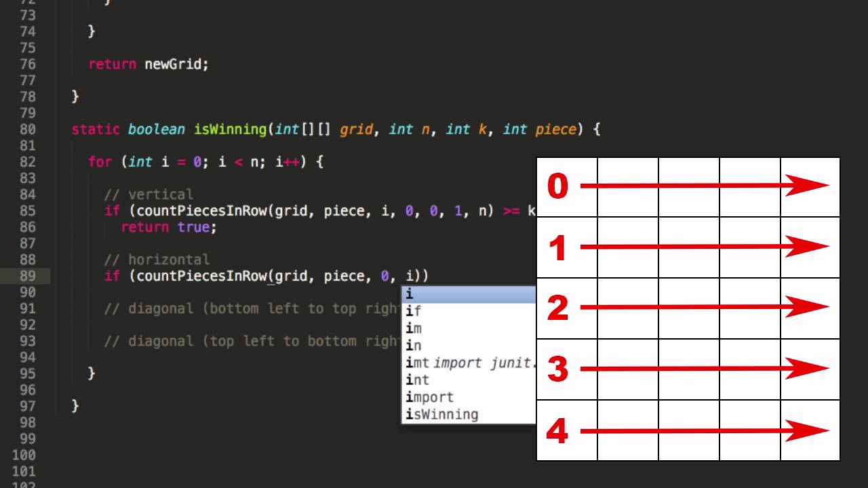This screenshot has width=868, height=488.
Task: Click countPiecesInRow call on line 89
Action: (x=202, y=276)
